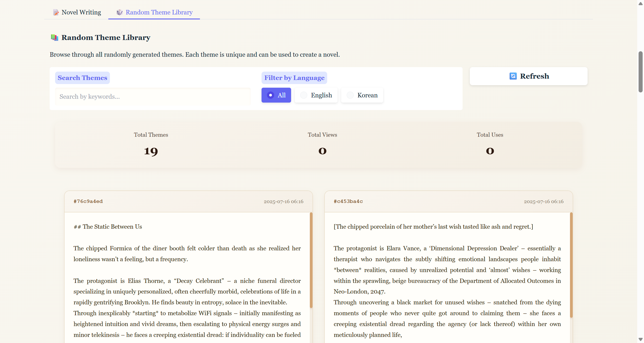Select the All language radio option
The image size is (644, 343).
276,95
